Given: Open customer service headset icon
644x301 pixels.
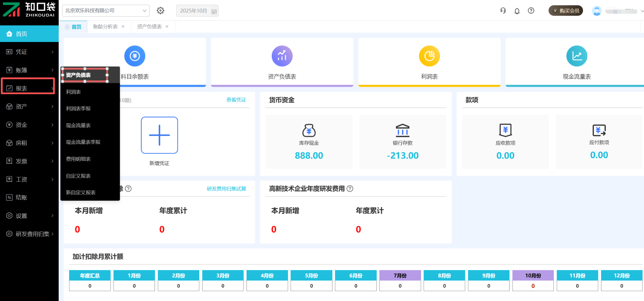Looking at the screenshot, I should click(x=503, y=11).
